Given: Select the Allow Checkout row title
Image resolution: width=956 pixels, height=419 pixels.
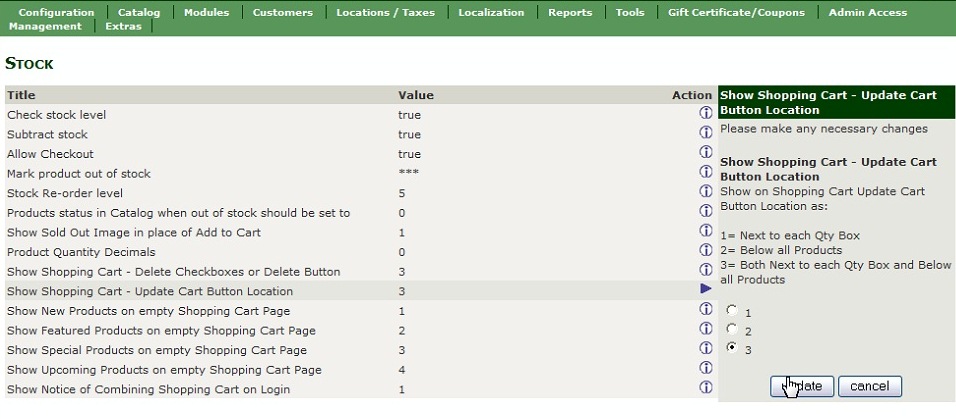Looking at the screenshot, I should (50, 154).
